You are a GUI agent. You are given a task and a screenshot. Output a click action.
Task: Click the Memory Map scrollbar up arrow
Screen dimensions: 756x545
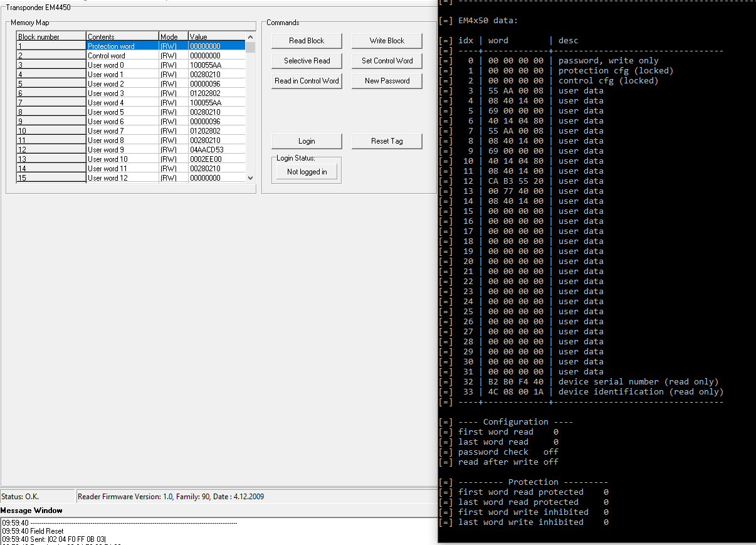250,36
